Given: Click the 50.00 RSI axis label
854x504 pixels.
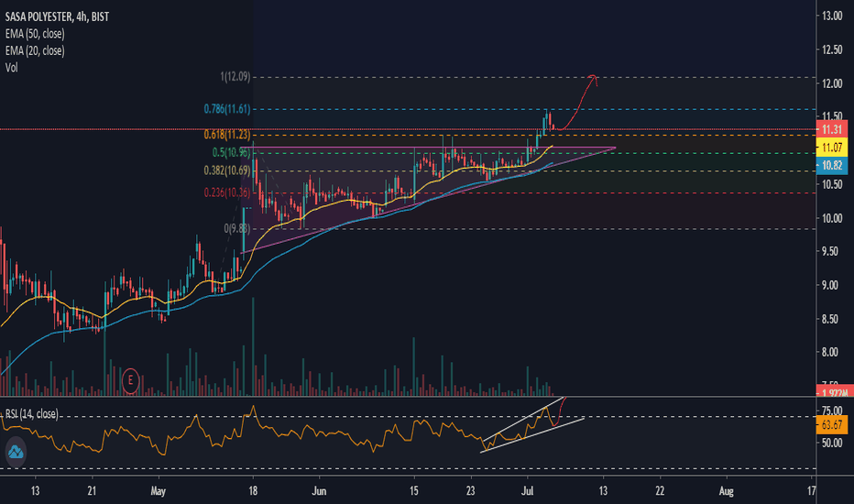Looking at the screenshot, I should click(x=832, y=443).
